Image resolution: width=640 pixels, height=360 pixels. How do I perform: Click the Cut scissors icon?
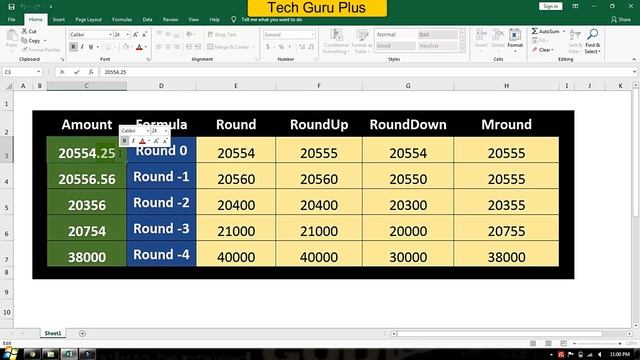(24, 31)
